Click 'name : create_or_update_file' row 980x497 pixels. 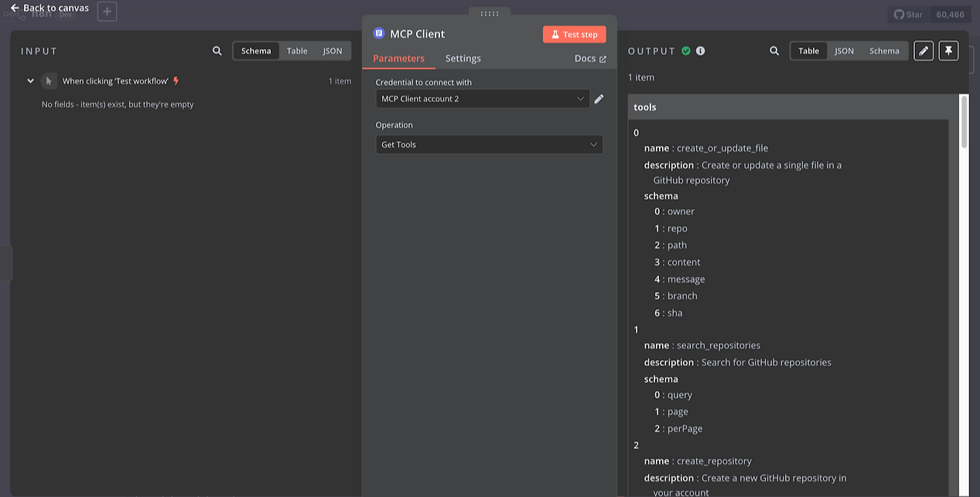click(x=706, y=148)
